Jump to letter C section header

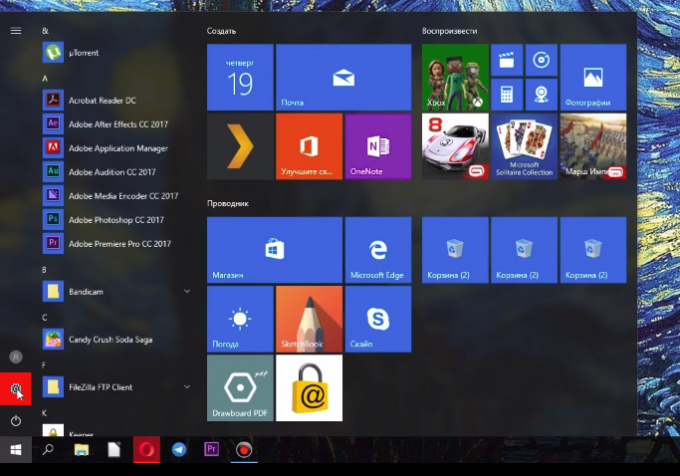click(x=44, y=317)
